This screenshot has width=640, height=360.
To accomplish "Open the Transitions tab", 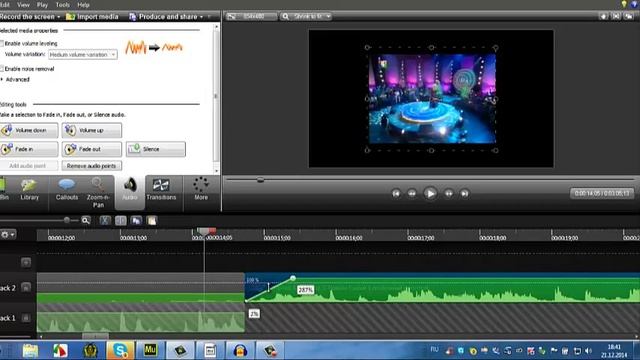I will pos(161,190).
